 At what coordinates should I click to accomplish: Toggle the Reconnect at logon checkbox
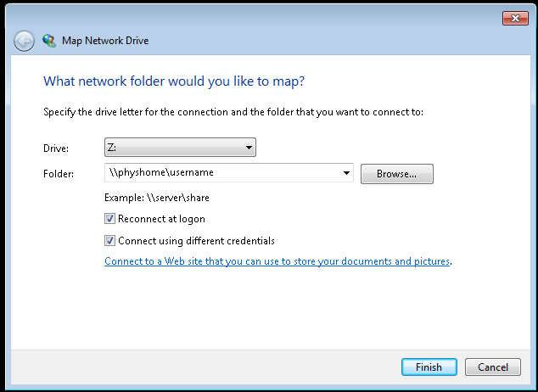coord(109,219)
